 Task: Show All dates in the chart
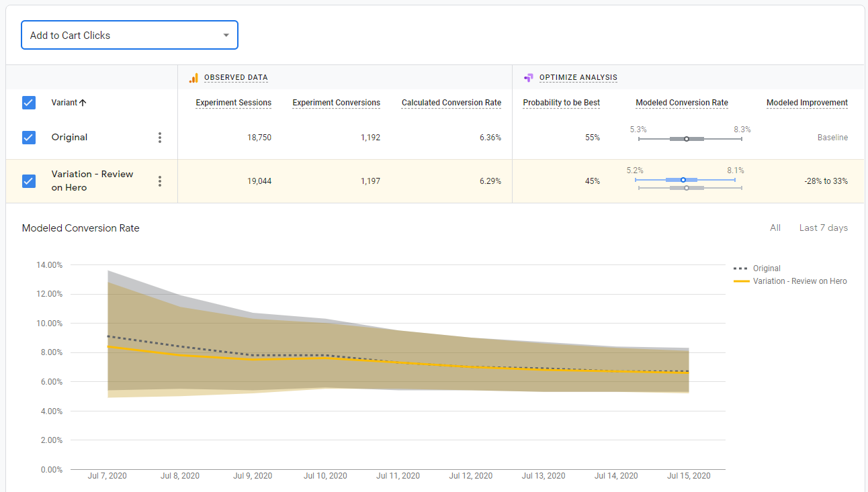point(775,228)
